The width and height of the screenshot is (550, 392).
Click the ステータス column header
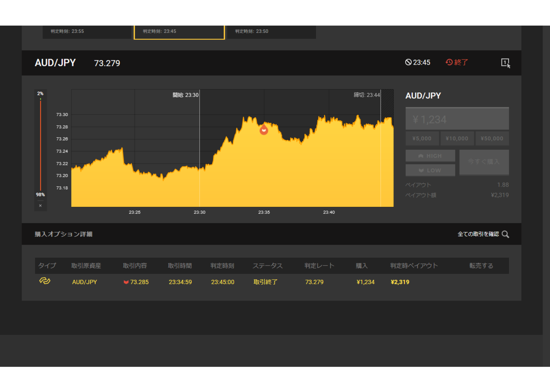[268, 266]
